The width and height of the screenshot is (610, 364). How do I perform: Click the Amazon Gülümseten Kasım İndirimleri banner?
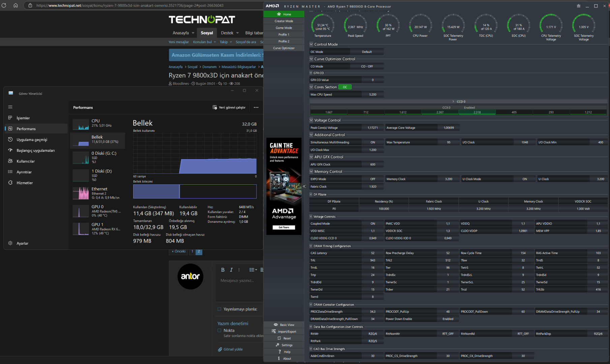(216, 55)
